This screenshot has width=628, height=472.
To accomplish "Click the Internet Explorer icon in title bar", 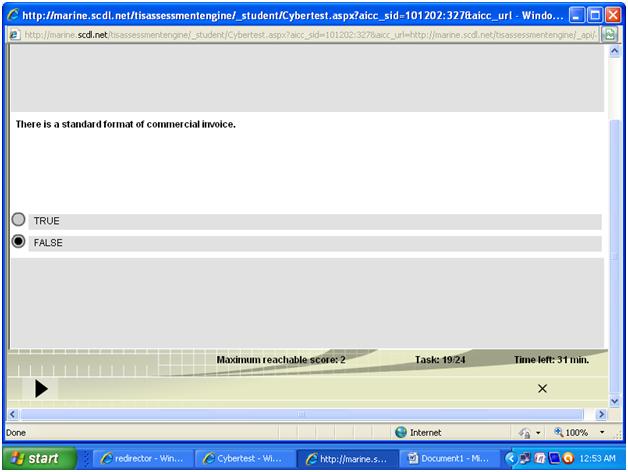I will point(13,15).
